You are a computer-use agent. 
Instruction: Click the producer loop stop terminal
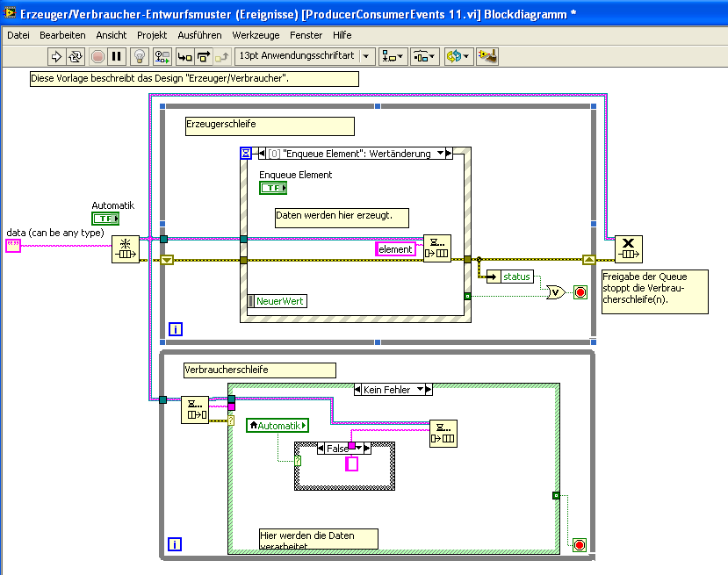click(x=580, y=292)
